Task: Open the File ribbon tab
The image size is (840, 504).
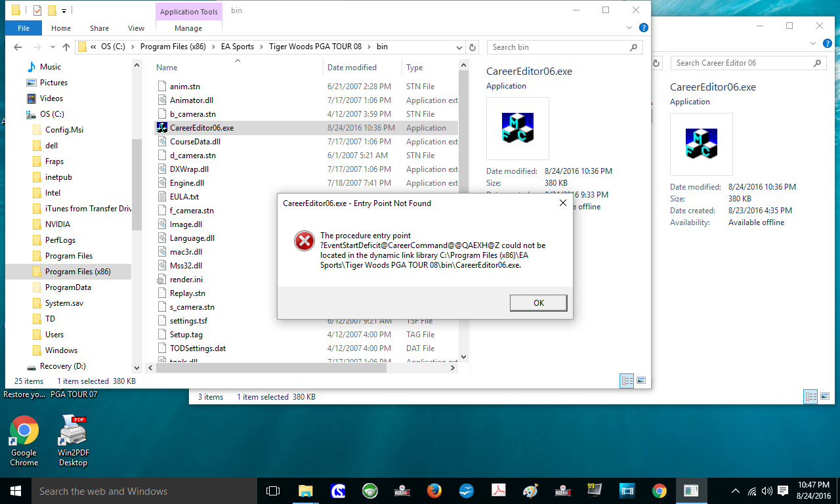Action: pyautogui.click(x=24, y=28)
